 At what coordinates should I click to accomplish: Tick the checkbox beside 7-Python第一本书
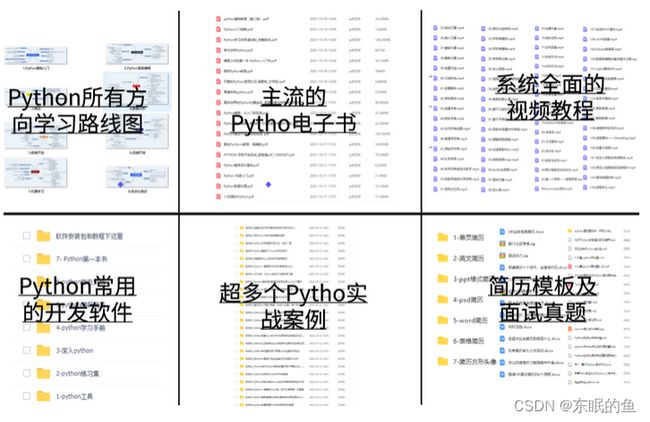tap(27, 259)
